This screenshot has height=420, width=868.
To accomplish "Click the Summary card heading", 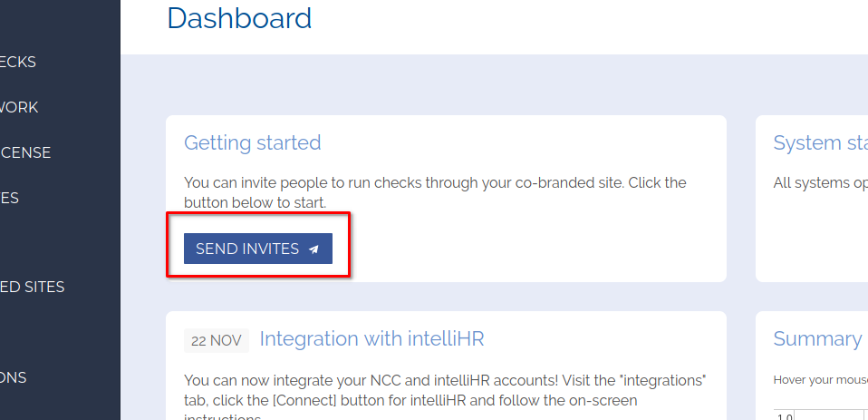I will [x=817, y=338].
